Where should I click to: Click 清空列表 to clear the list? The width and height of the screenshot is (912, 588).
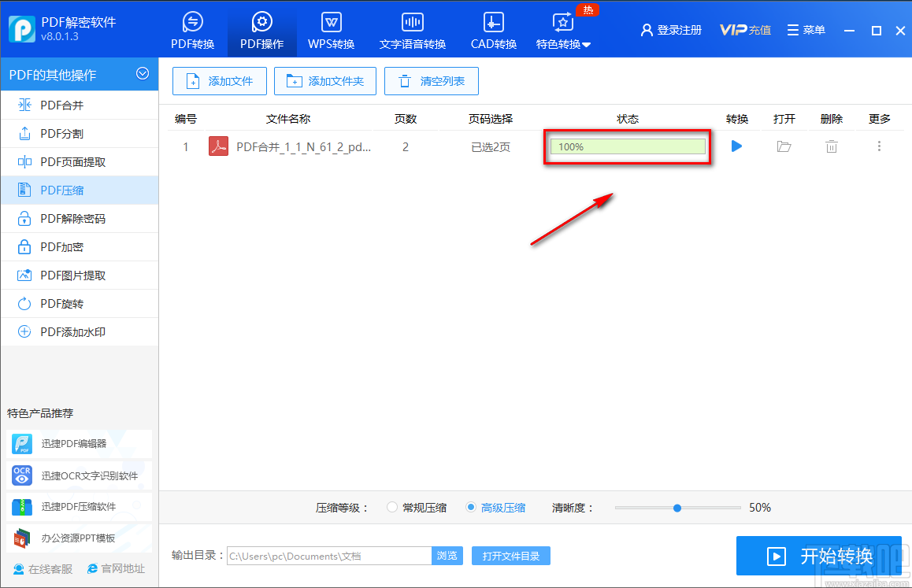pos(431,81)
